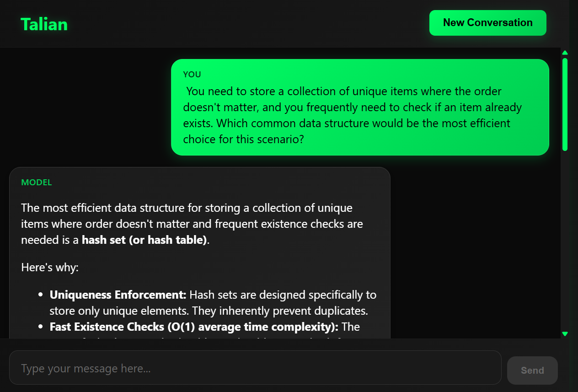Image resolution: width=578 pixels, height=392 pixels.
Task: Click 'choice for this scenario?' in the user message
Action: (x=243, y=139)
